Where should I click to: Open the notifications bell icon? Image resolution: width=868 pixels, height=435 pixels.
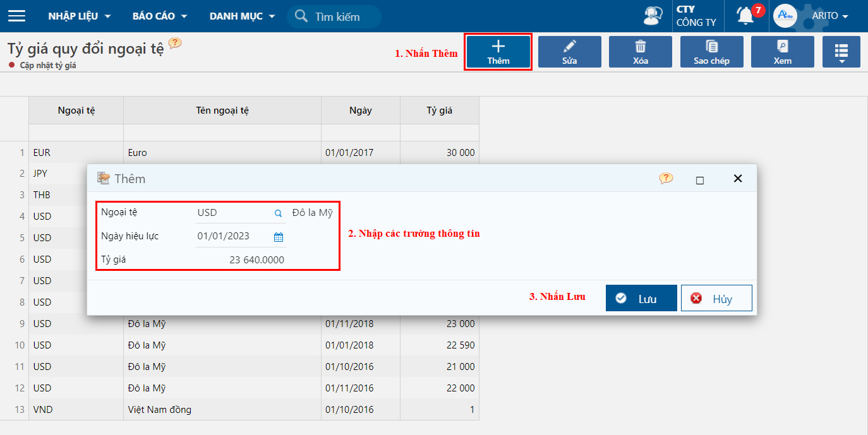click(746, 16)
